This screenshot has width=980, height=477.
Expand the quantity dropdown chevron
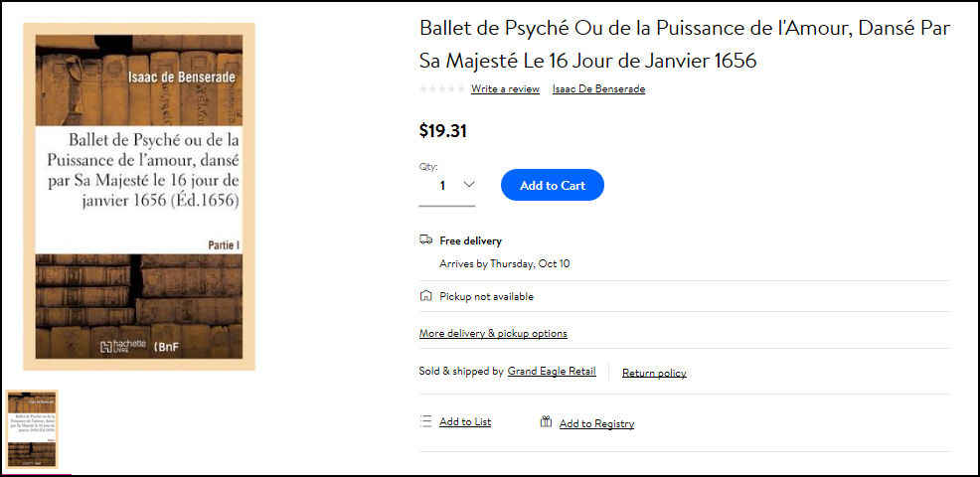click(x=469, y=185)
